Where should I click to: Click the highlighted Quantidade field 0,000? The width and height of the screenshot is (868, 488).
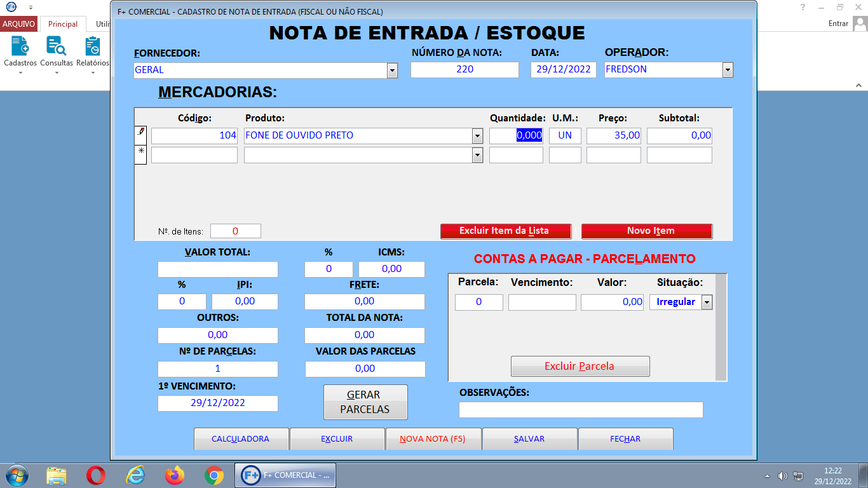point(516,136)
